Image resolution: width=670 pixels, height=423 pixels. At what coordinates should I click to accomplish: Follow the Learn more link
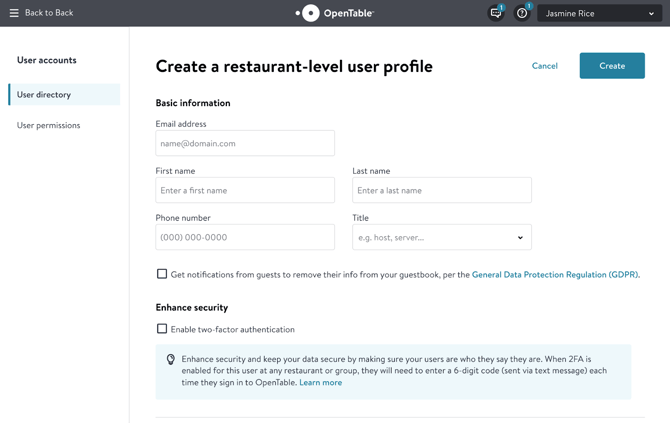320,382
